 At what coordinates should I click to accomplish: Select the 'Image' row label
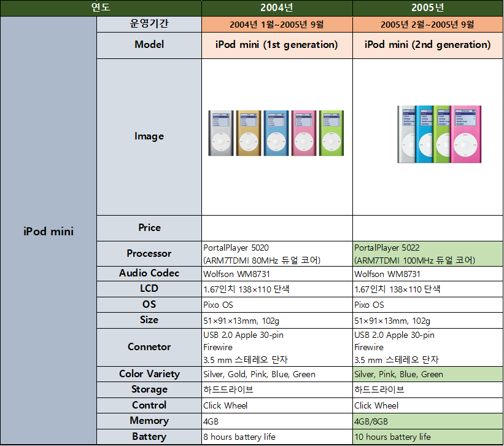[x=149, y=137]
